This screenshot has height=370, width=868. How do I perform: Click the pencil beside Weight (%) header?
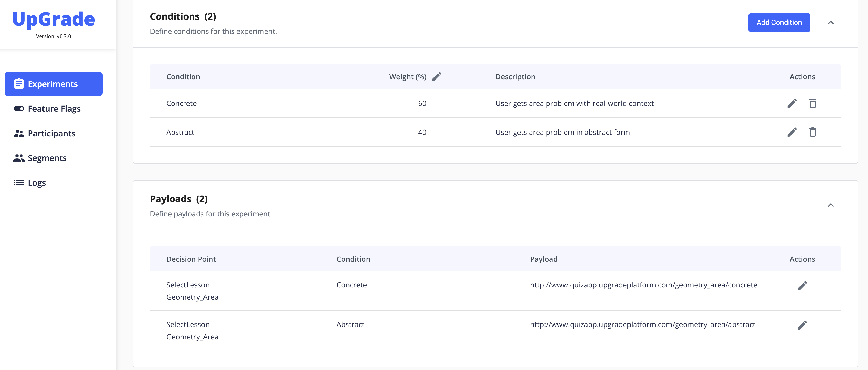point(436,77)
